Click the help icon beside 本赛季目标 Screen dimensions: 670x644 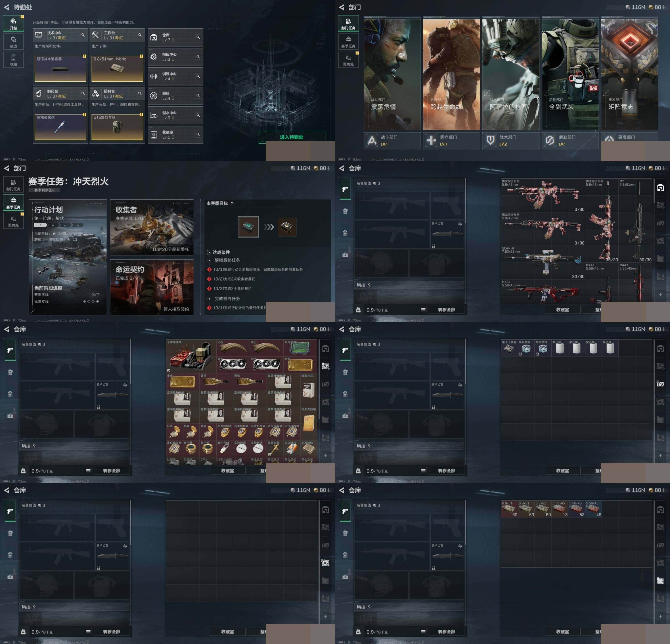pyautogui.click(x=232, y=203)
